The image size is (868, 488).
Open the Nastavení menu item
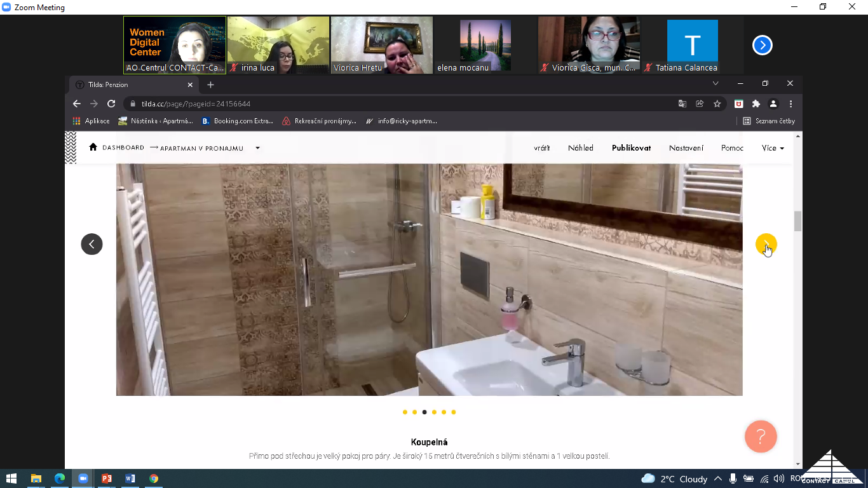pyautogui.click(x=686, y=148)
